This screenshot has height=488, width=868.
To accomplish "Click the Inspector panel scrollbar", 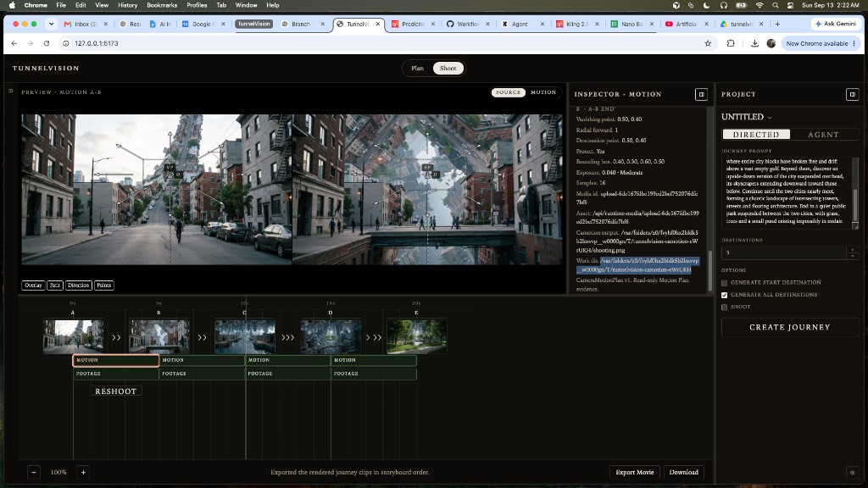I will [x=710, y=272].
